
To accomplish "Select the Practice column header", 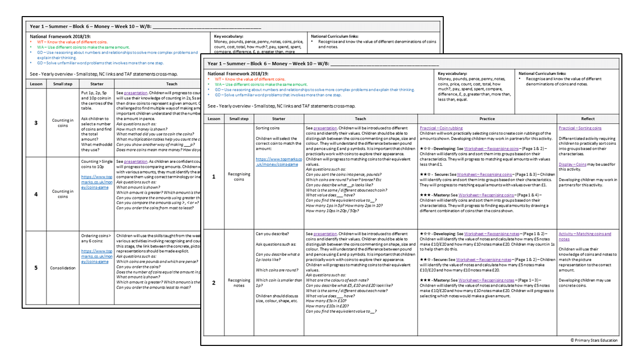I will pos(487,119).
